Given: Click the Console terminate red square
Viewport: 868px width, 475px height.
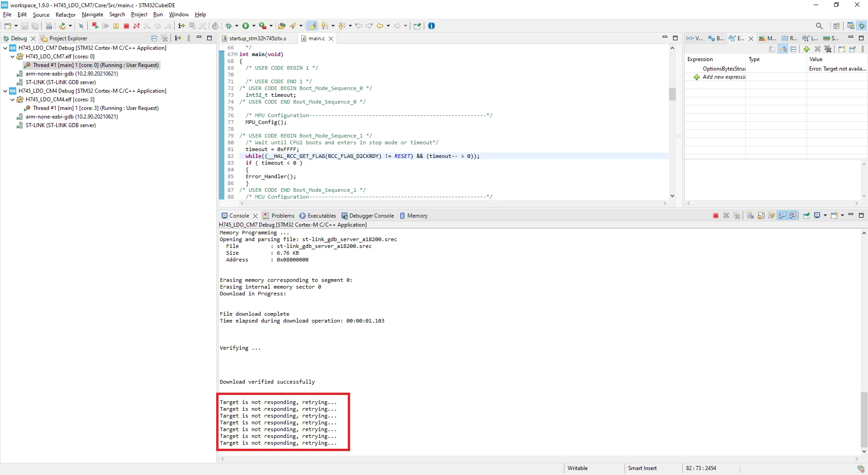Looking at the screenshot, I should [x=716, y=215].
